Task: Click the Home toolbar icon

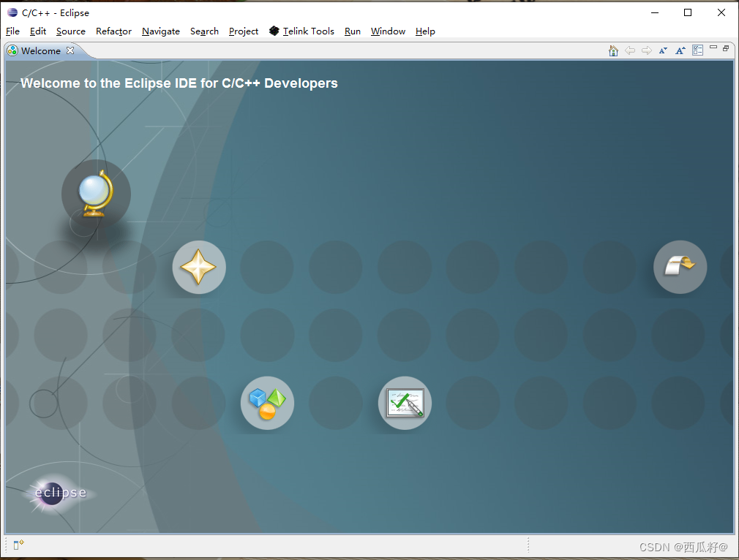Action: click(613, 50)
